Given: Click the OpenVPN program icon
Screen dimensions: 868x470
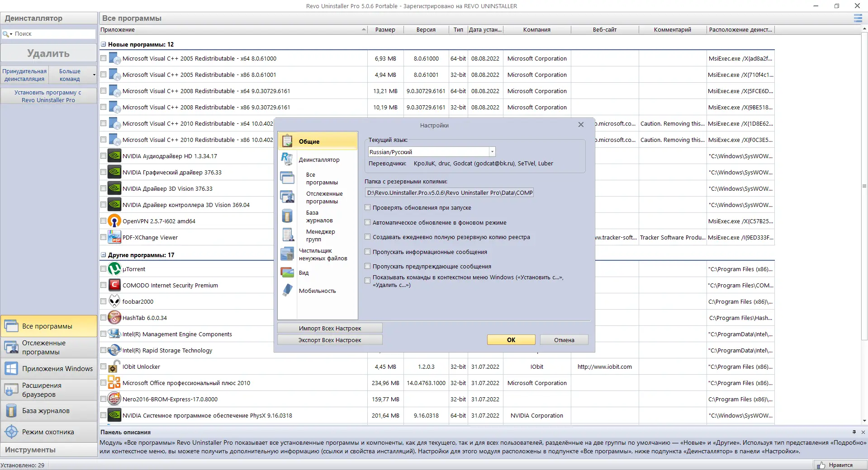Looking at the screenshot, I should [114, 221].
